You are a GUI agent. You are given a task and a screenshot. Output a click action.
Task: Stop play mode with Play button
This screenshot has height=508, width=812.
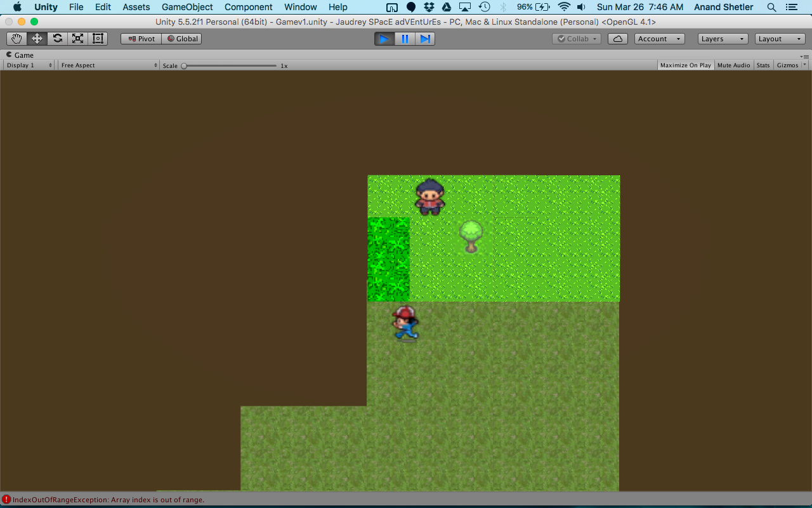pos(384,39)
